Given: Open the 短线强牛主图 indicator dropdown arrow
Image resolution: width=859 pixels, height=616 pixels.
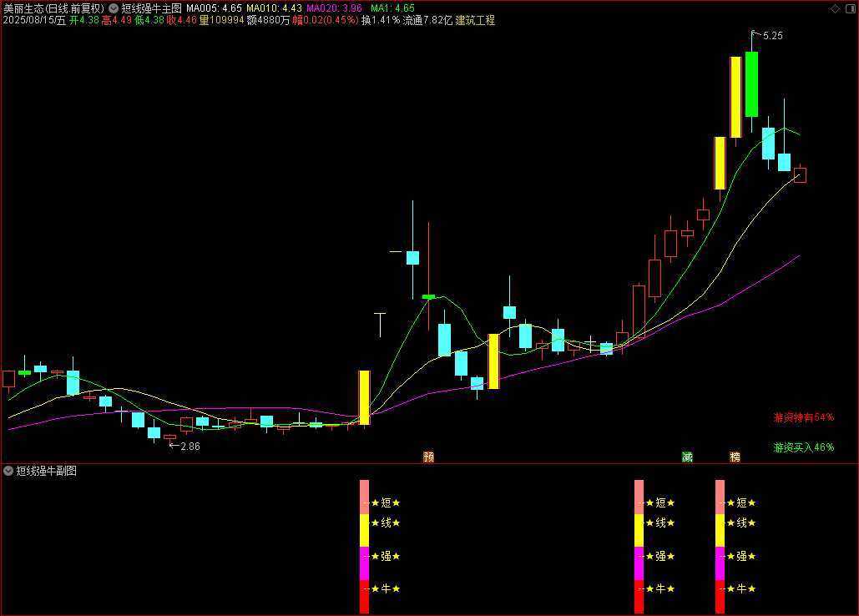Looking at the screenshot, I should (x=114, y=8).
